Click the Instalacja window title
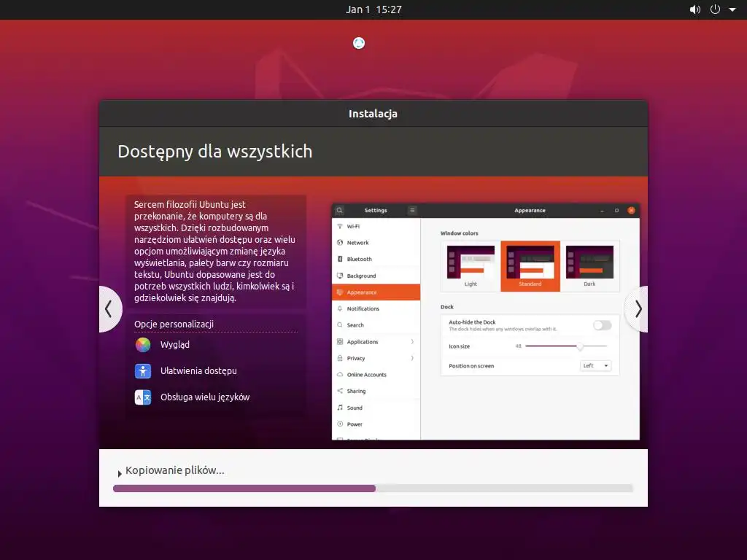The width and height of the screenshot is (747, 560). pyautogui.click(x=373, y=114)
